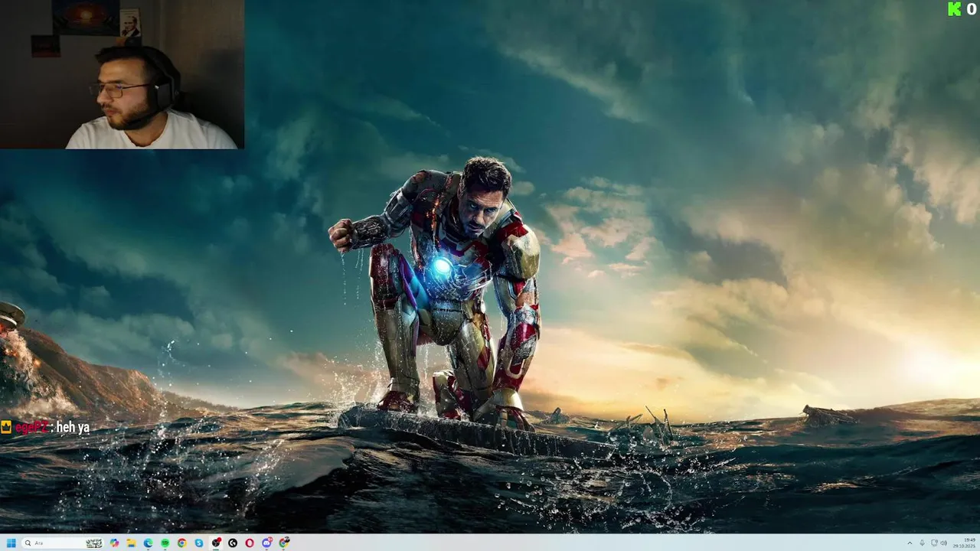Launch Microsoft Edge from the taskbar
980x551 pixels.
click(x=148, y=543)
